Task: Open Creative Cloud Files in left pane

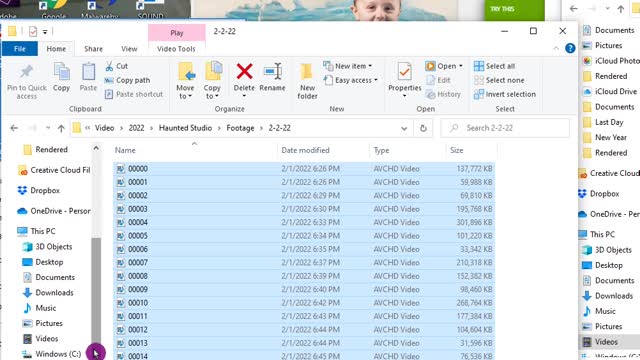Action: (x=54, y=170)
